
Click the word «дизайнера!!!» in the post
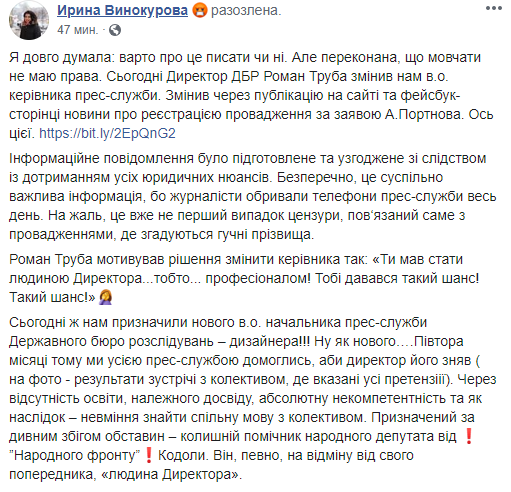point(269,341)
